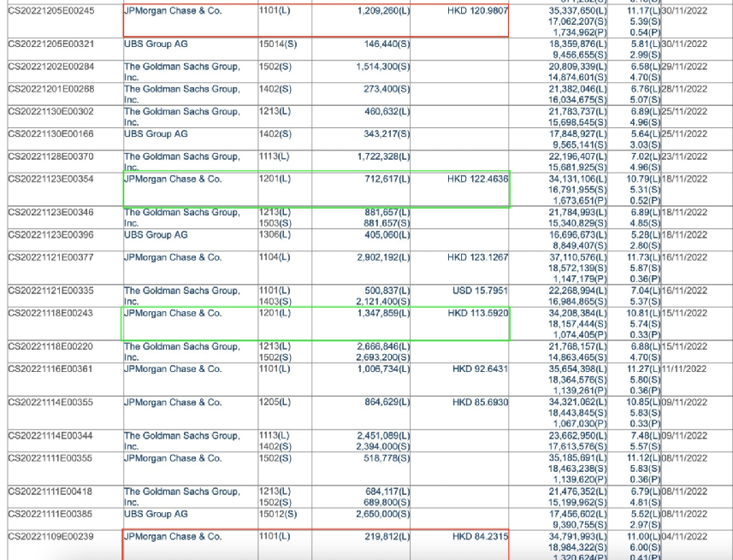Click the price HKD 92.6431
Viewport: 733px width, 560px height.
pos(480,368)
